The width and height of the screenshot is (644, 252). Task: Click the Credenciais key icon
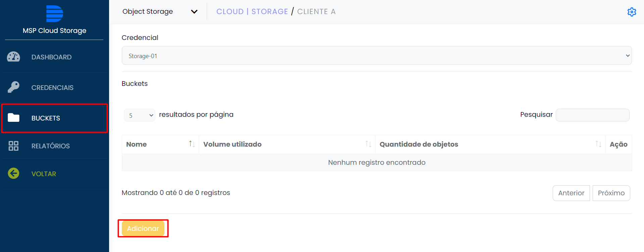click(x=13, y=87)
